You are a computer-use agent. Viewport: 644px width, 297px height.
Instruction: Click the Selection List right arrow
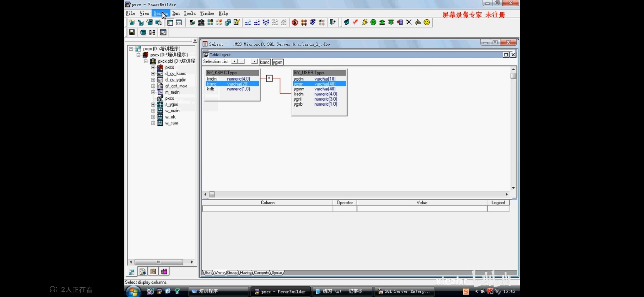pos(254,61)
